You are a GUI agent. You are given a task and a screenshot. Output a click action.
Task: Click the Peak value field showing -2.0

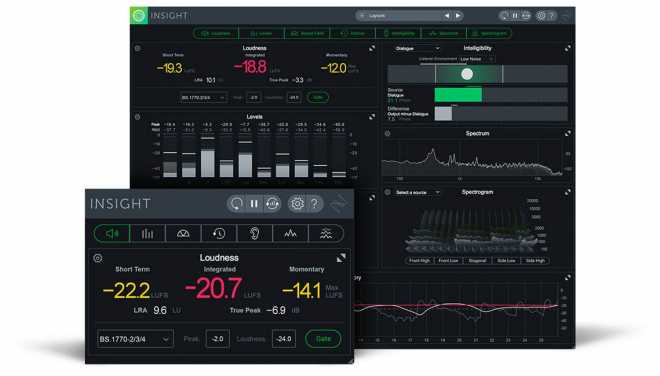pyautogui.click(x=218, y=339)
